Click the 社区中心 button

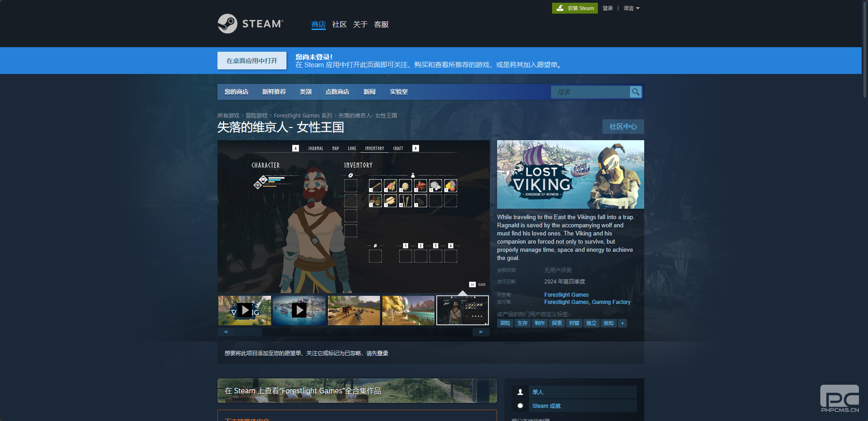coord(623,127)
